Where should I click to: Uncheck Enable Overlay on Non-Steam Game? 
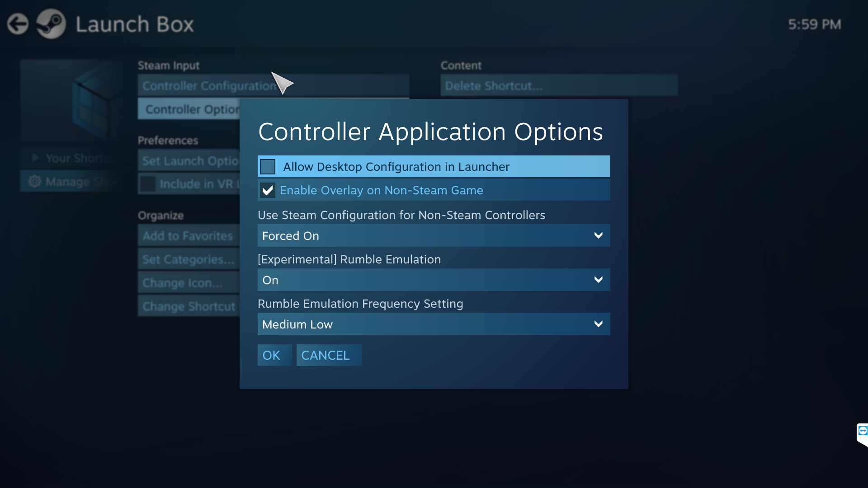tap(268, 190)
